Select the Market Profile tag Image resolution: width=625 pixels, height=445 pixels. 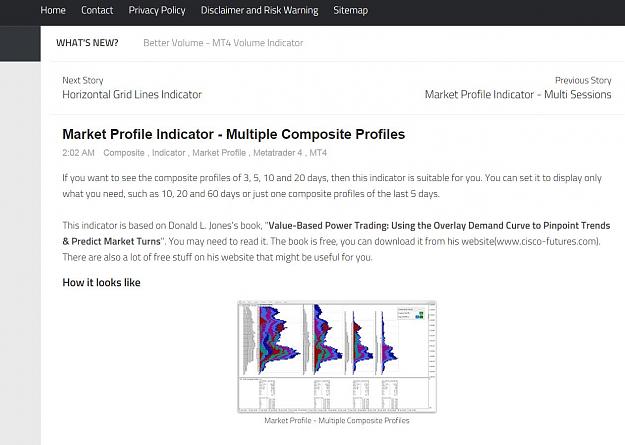pyautogui.click(x=219, y=153)
